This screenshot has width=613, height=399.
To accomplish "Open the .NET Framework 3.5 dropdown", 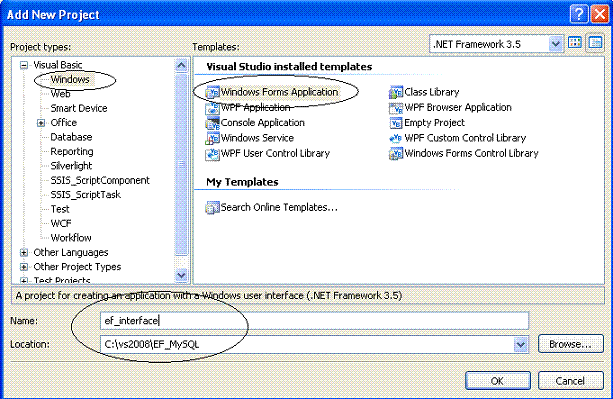I will pos(555,44).
